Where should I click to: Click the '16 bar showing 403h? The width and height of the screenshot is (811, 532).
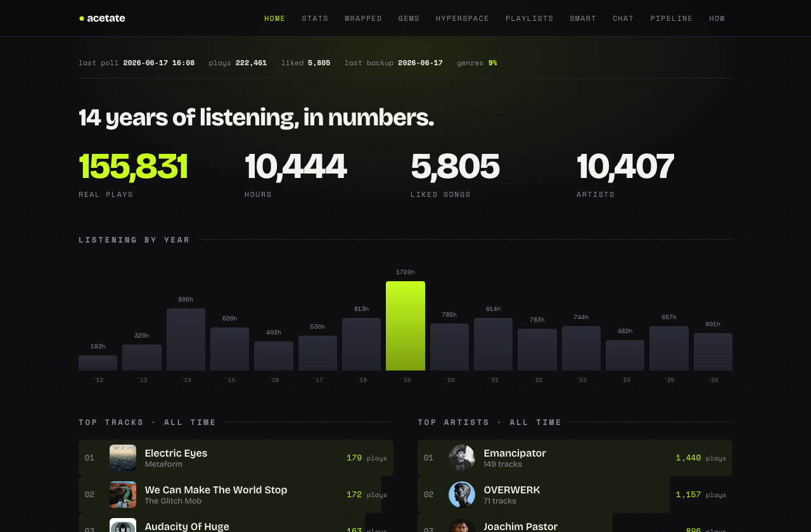pyautogui.click(x=274, y=356)
